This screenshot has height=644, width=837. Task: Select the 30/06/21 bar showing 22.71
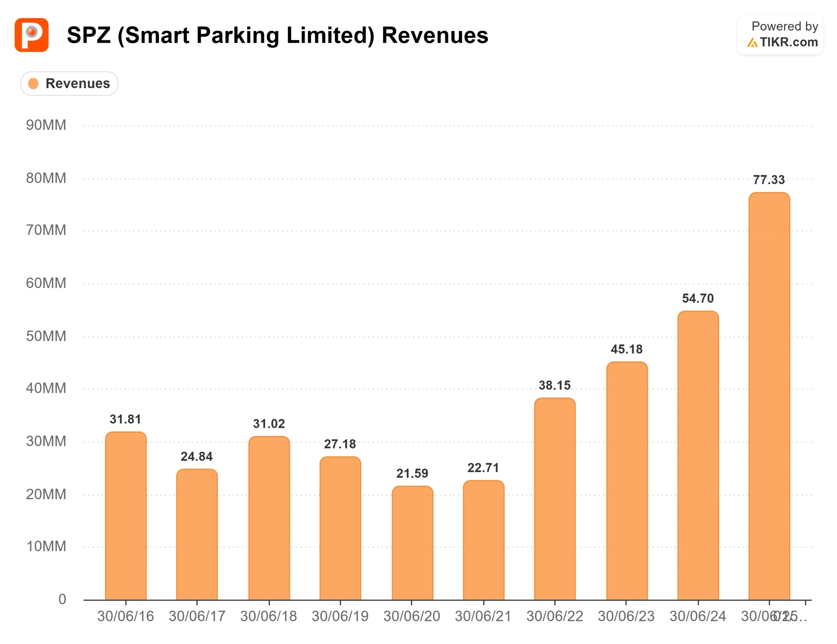click(484, 540)
